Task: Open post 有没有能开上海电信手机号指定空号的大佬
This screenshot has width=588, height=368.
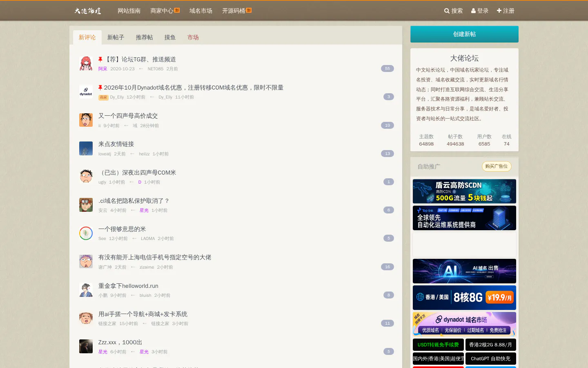Action: pos(155,257)
